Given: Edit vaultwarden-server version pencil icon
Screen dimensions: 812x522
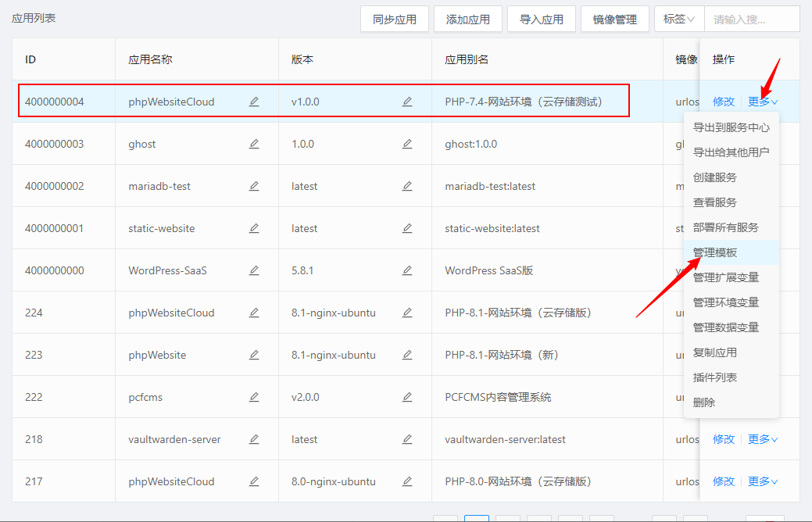Looking at the screenshot, I should pyautogui.click(x=407, y=439).
